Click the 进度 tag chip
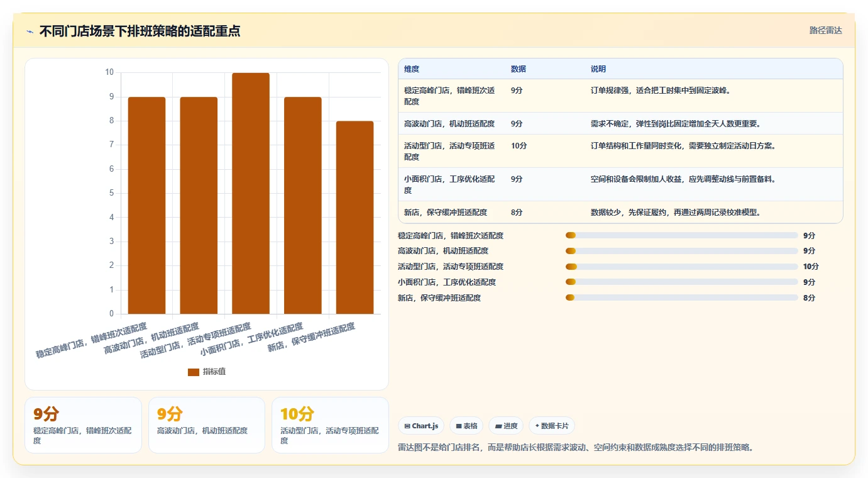 [x=506, y=426]
